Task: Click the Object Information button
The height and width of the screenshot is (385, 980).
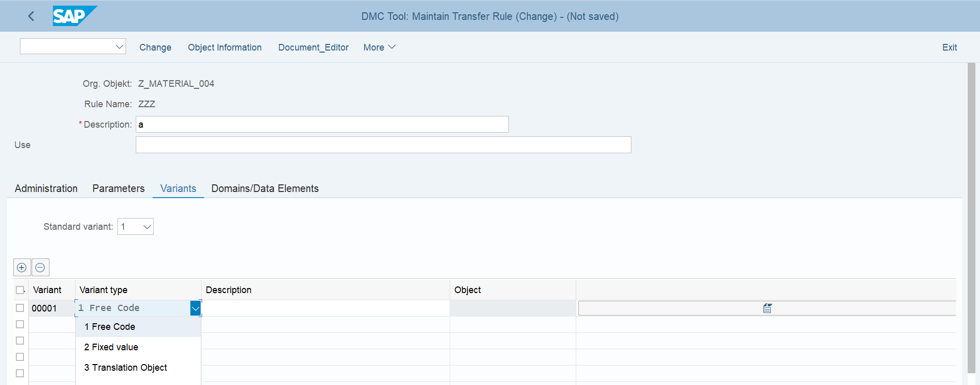Action: tap(225, 47)
